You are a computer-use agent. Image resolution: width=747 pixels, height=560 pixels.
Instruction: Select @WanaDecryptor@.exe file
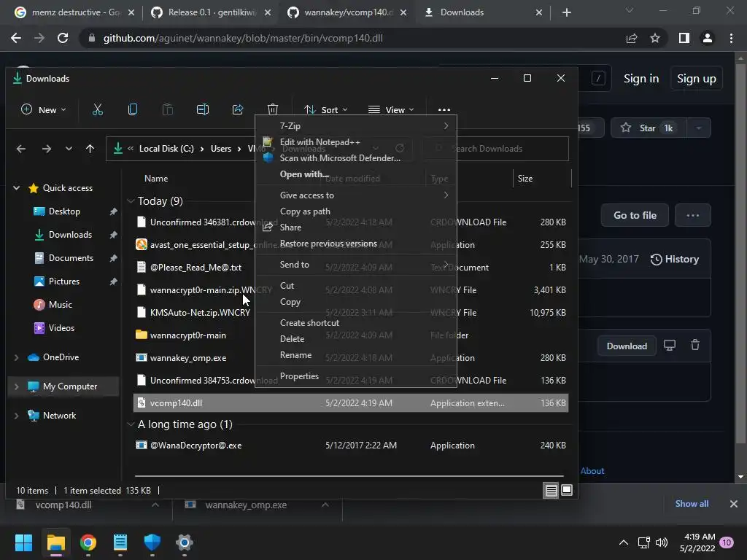351,446
